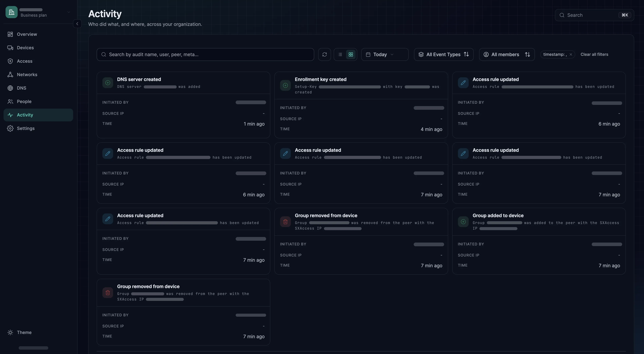644x354 pixels.
Task: Click the Enrollment key created plus icon
Action: pos(285,86)
